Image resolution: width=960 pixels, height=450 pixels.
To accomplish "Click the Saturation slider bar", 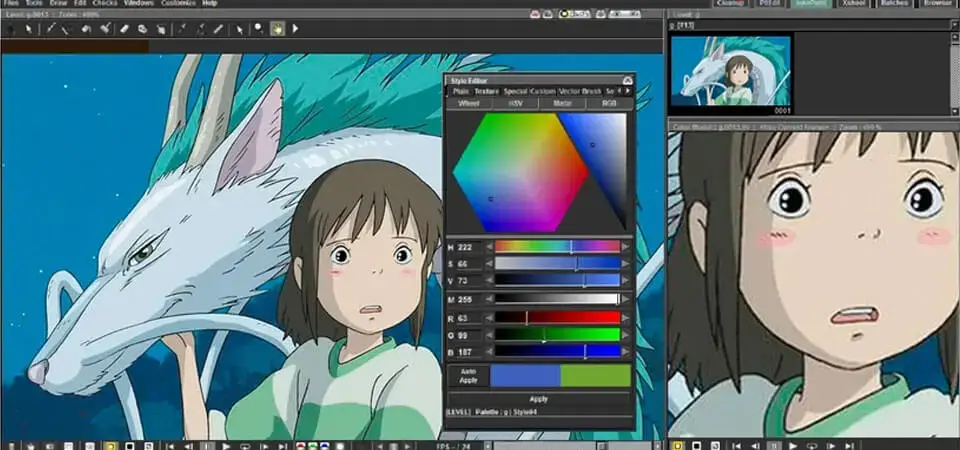I will click(557, 263).
